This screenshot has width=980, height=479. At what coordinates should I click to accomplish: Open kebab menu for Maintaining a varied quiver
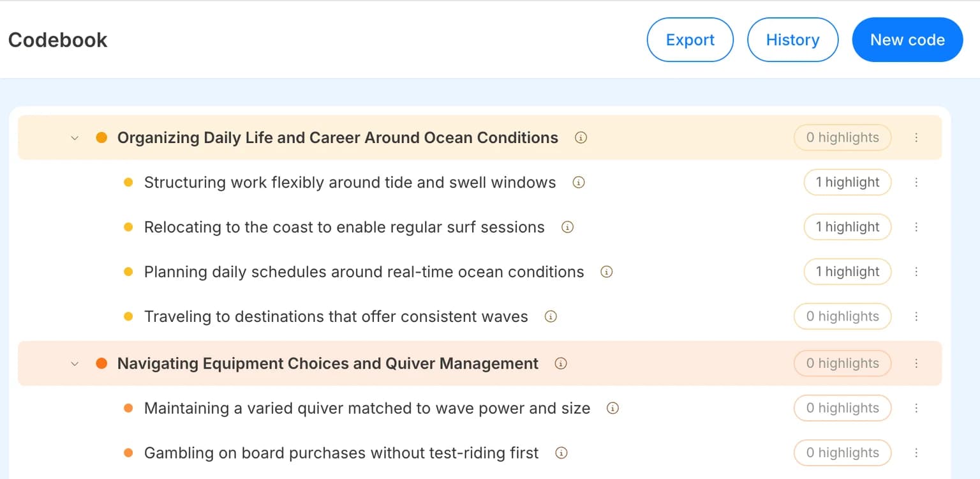pos(916,408)
